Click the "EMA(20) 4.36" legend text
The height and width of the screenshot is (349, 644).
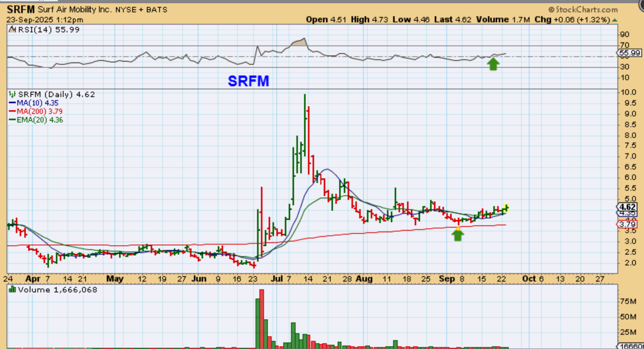(x=40, y=120)
